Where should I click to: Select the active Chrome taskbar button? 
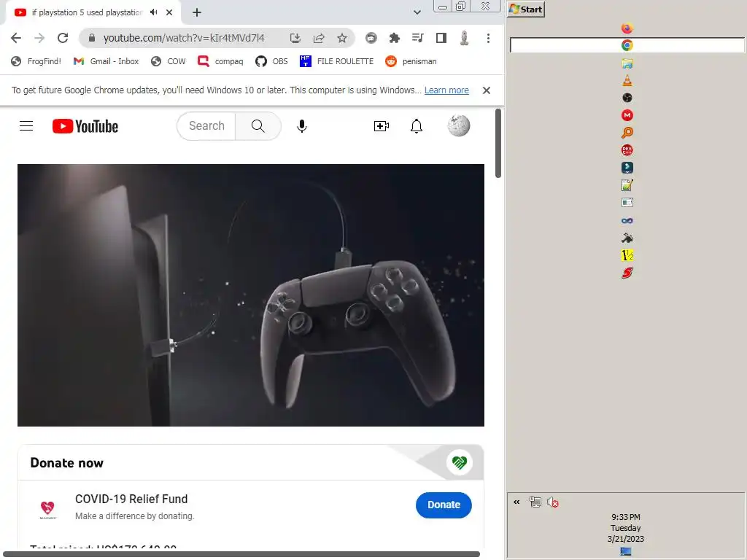click(627, 45)
